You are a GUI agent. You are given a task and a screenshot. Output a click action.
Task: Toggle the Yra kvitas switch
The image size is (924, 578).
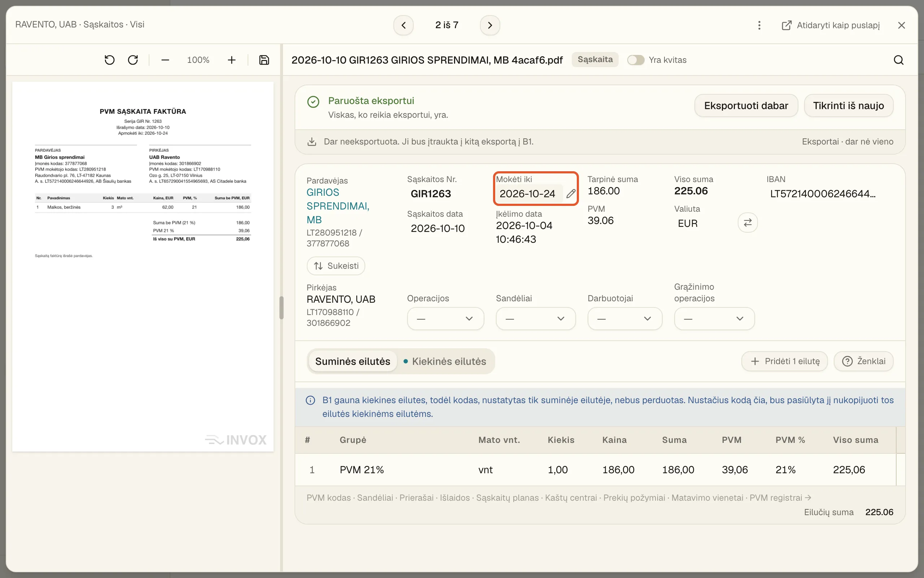(x=636, y=60)
